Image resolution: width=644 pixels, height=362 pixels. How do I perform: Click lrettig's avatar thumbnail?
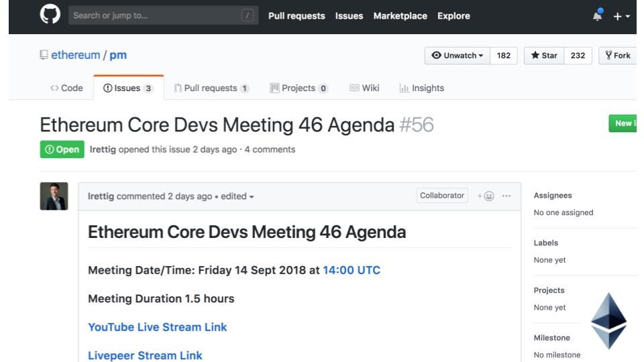(x=54, y=196)
